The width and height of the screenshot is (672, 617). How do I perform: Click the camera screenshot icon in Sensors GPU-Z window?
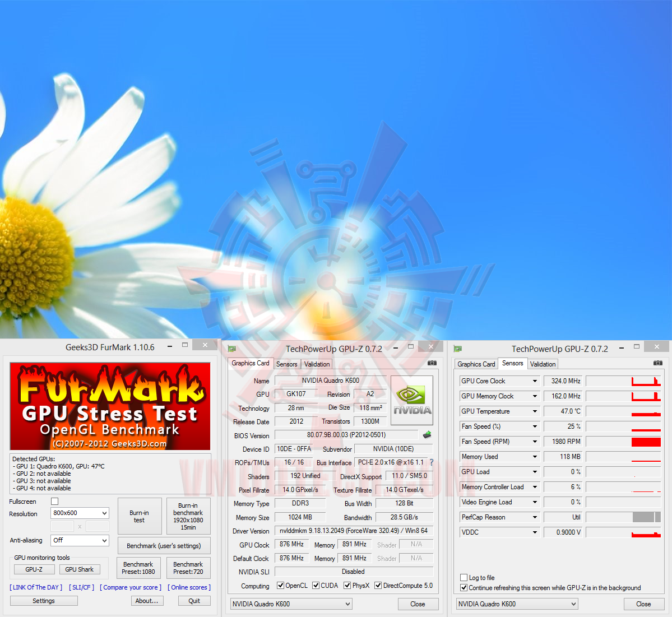[658, 363]
